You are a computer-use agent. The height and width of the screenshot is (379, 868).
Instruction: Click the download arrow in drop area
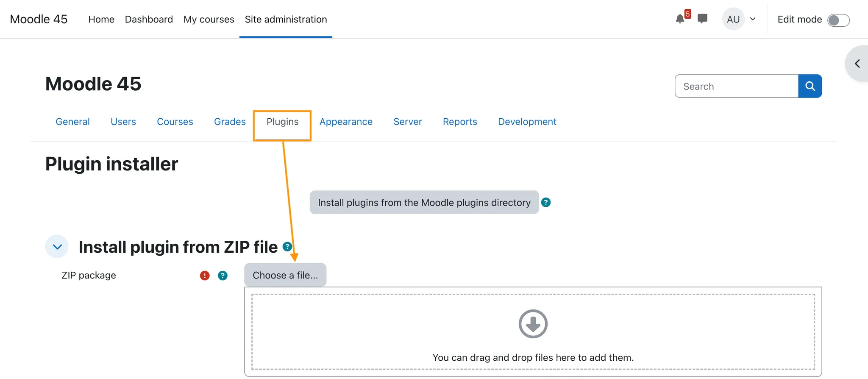(533, 324)
